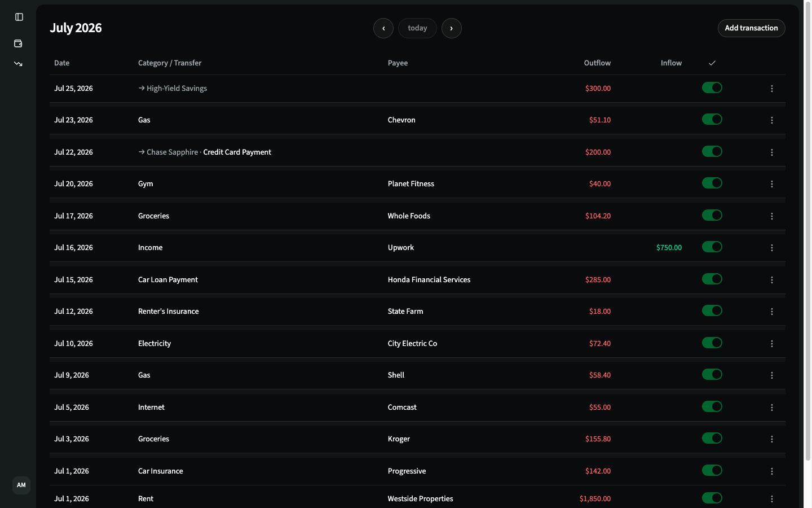Click the Outflow column header

[597, 63]
